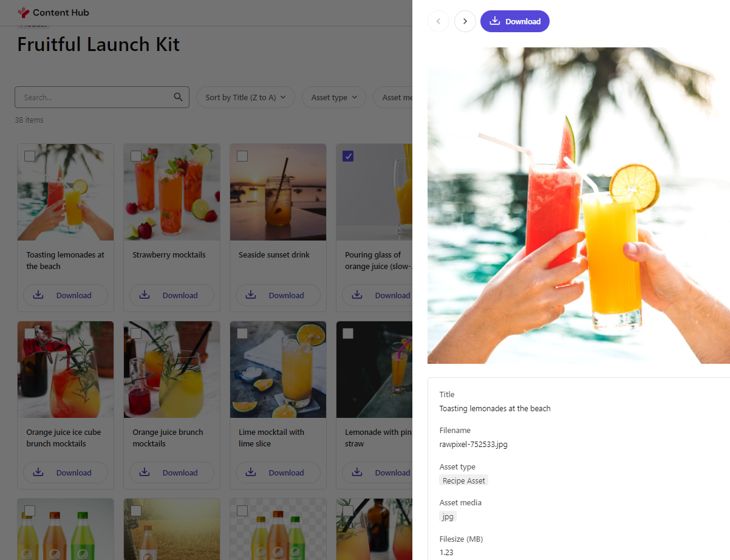Click the search magnifier icon
The width and height of the screenshot is (730, 560).
click(x=178, y=97)
